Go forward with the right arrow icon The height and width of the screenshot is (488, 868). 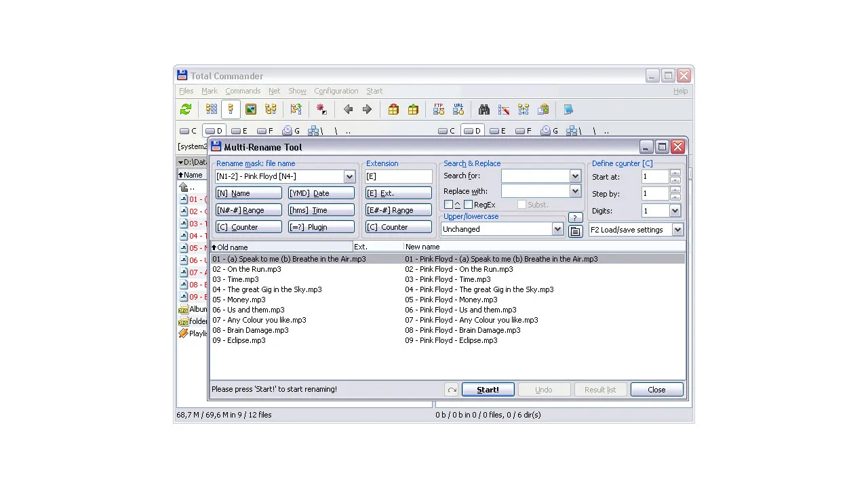click(x=367, y=110)
